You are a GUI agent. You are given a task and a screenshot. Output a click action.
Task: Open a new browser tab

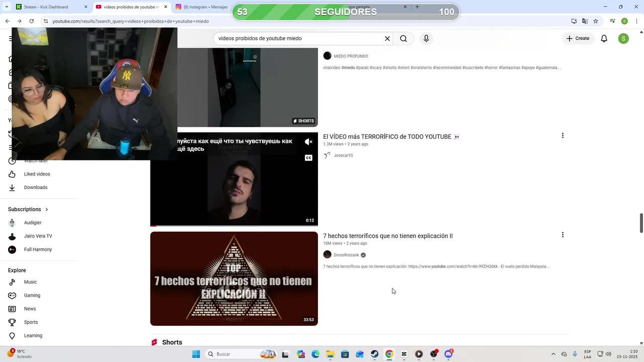click(x=417, y=7)
